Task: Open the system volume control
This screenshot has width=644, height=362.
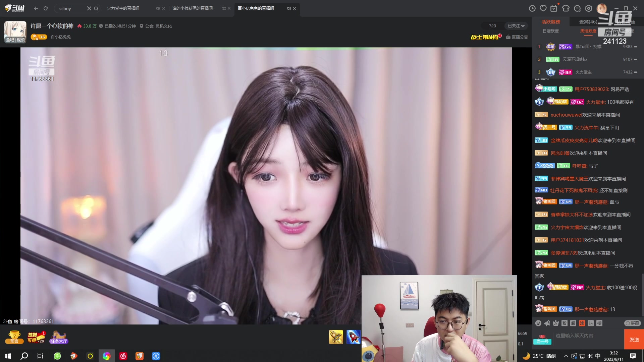Action: click(x=590, y=356)
